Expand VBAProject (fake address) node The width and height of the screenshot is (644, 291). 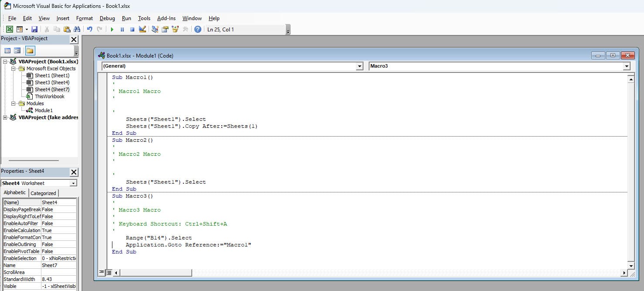click(5, 117)
